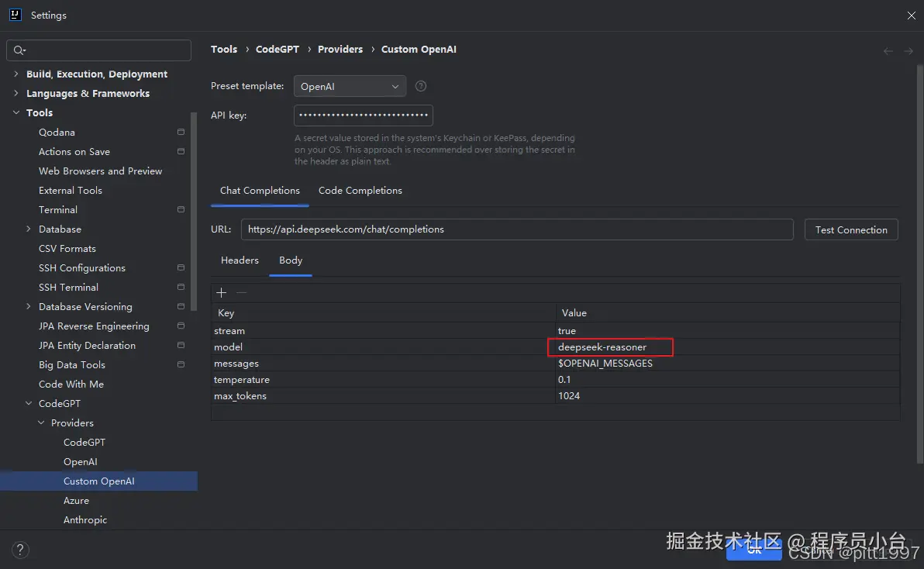Click the project-level icon beside Qodana
This screenshot has height=569, width=924.
pyautogui.click(x=181, y=132)
